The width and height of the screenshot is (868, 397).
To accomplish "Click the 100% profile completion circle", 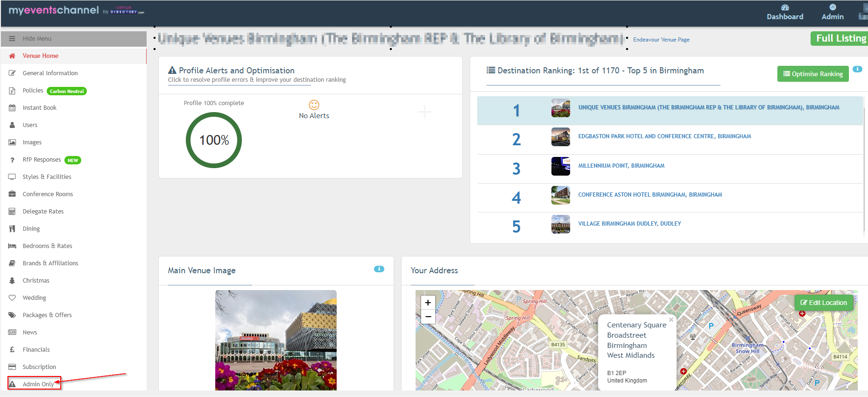I will 214,140.
